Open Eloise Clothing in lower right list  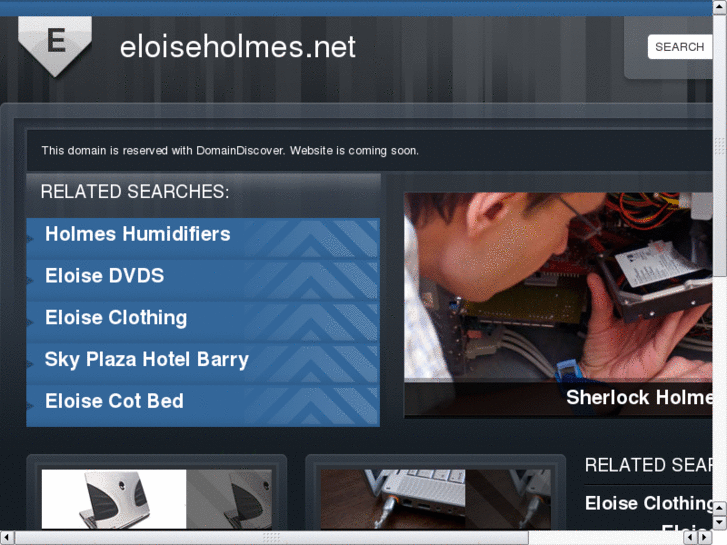pyautogui.click(x=649, y=503)
